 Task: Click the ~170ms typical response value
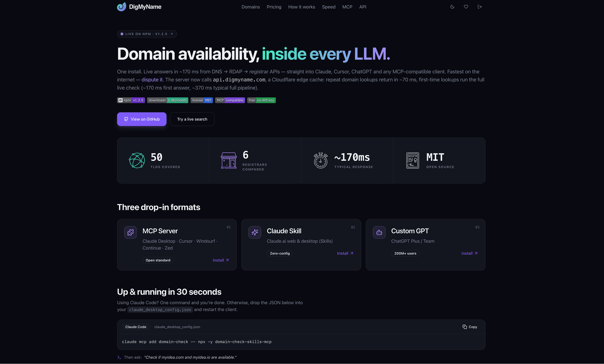pyautogui.click(x=352, y=157)
